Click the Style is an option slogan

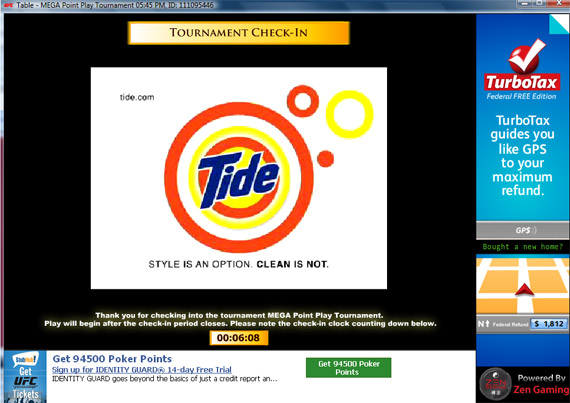click(238, 264)
